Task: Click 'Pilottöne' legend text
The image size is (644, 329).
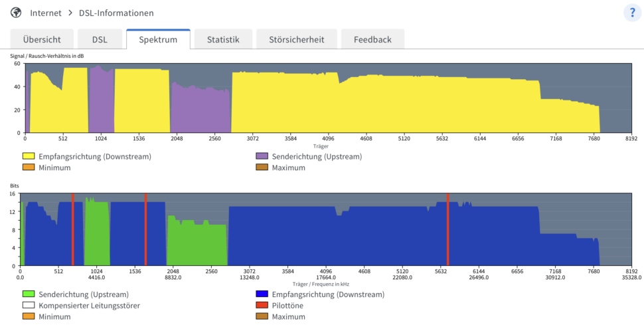Action: point(287,306)
